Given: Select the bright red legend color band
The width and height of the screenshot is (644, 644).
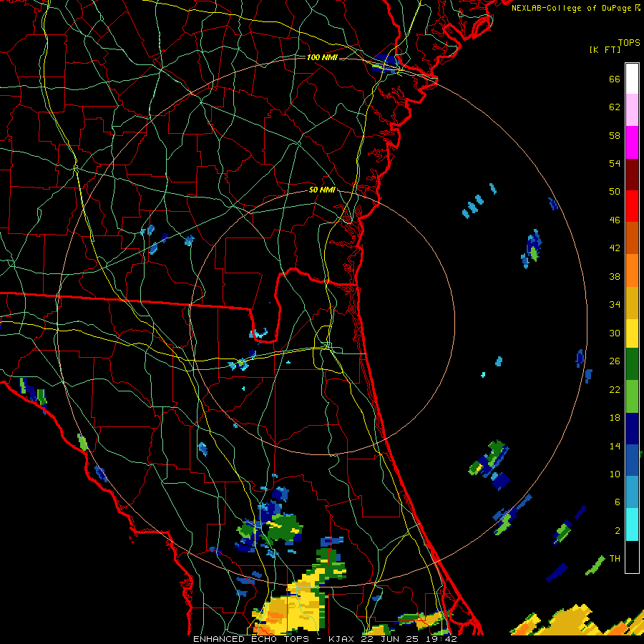Looking at the screenshot, I should click(x=632, y=206).
